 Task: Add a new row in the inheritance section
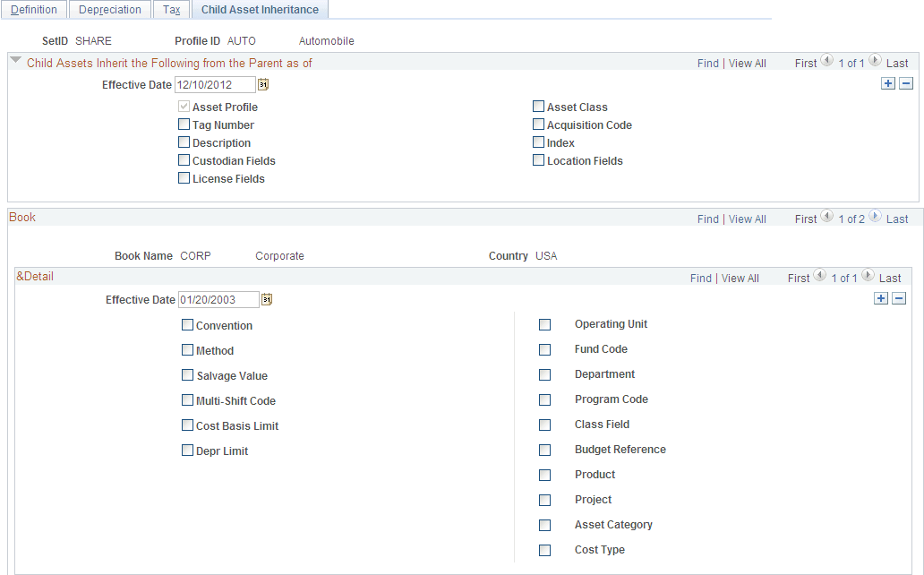pyautogui.click(x=888, y=82)
